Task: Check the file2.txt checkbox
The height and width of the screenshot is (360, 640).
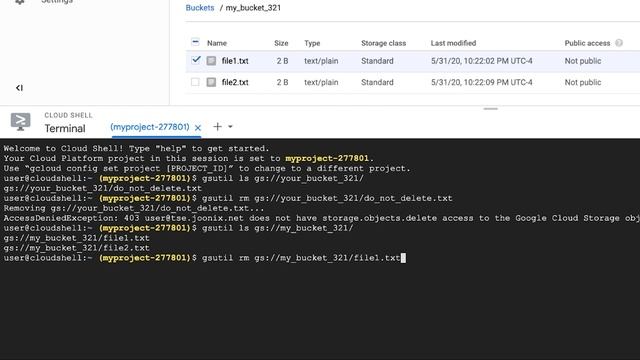Action: (x=195, y=82)
